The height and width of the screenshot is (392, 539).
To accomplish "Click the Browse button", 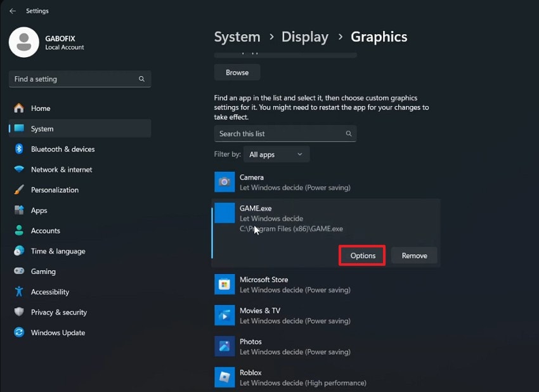I will tap(237, 72).
